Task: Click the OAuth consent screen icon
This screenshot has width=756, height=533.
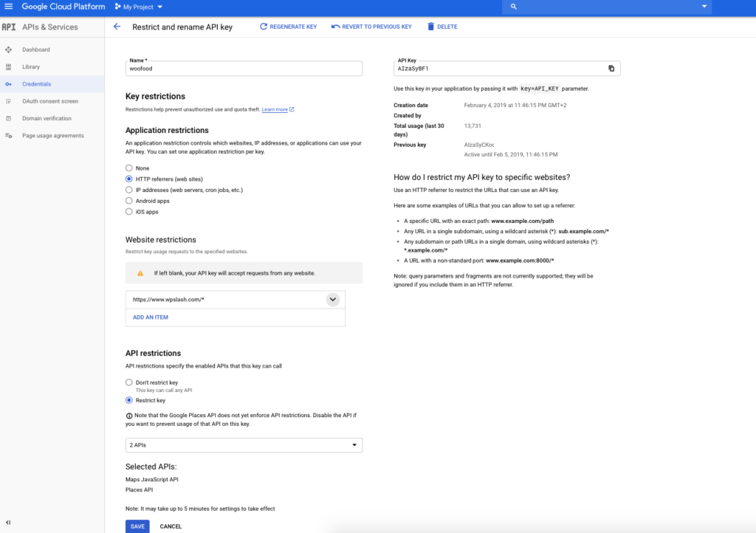Action: point(8,101)
